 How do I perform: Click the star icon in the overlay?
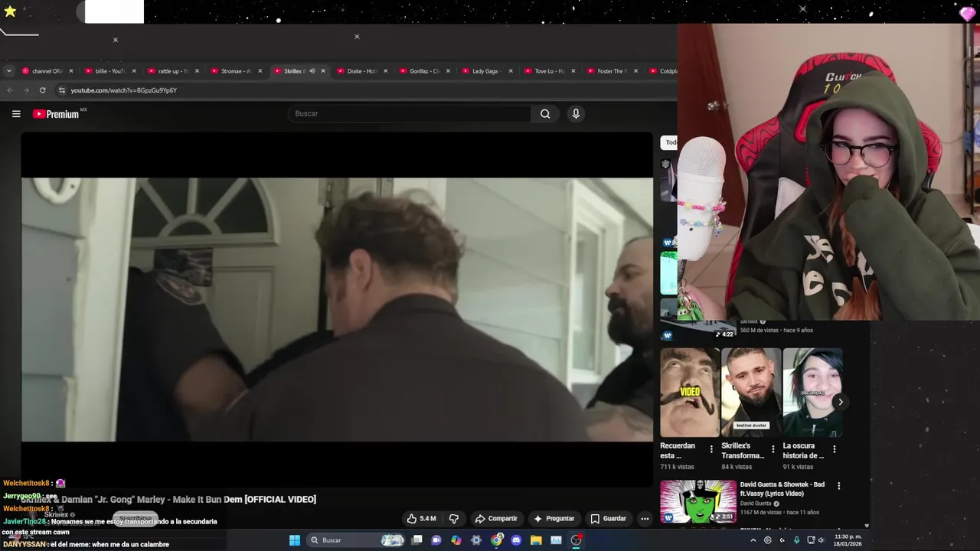pyautogui.click(x=10, y=11)
